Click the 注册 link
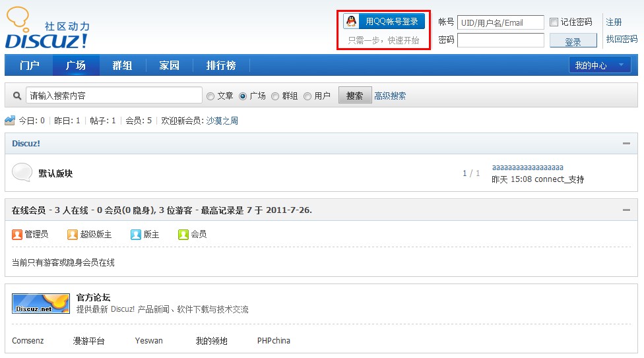 (614, 22)
